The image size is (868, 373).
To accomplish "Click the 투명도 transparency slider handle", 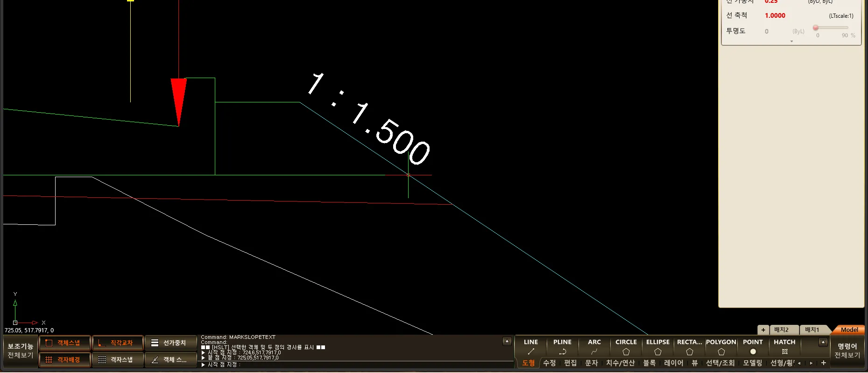I will tap(816, 28).
